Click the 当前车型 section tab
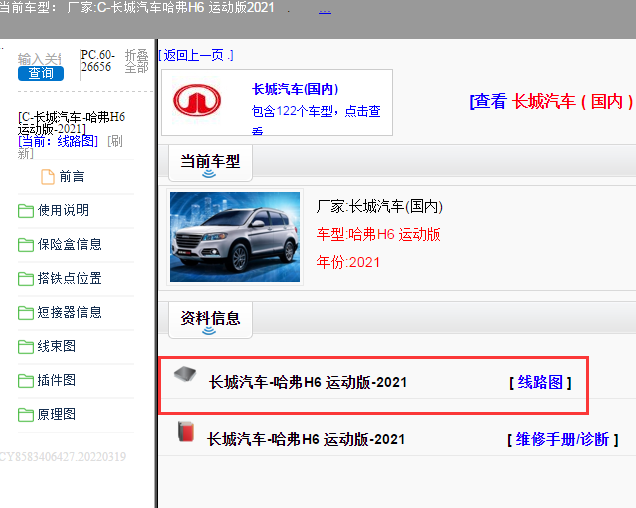Image resolution: width=636 pixels, height=508 pixels. [210, 163]
